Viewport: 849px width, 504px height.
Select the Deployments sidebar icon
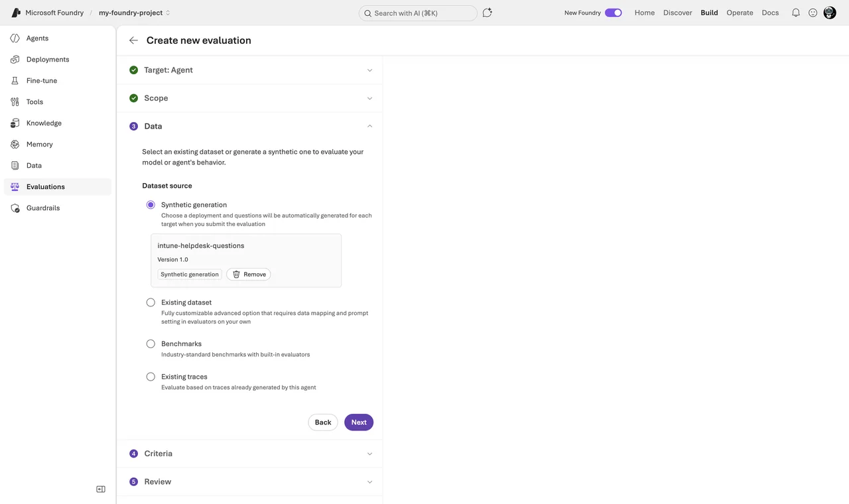[x=15, y=60]
